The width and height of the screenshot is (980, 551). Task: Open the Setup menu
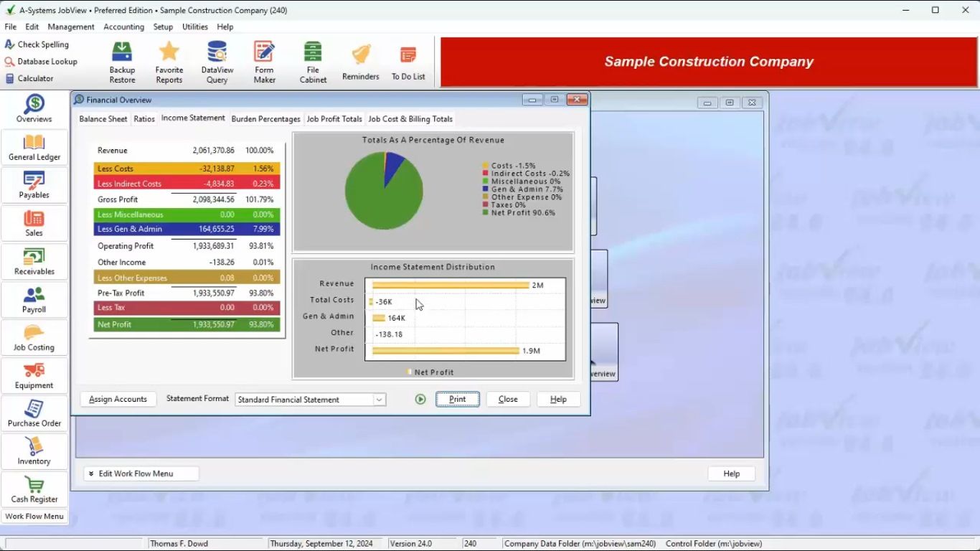coord(163,27)
